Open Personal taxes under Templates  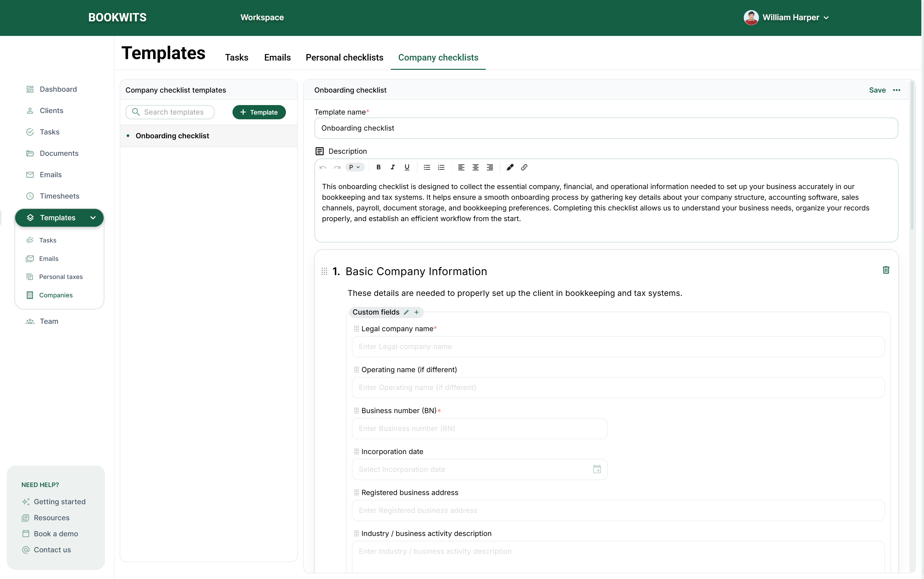click(x=54, y=277)
